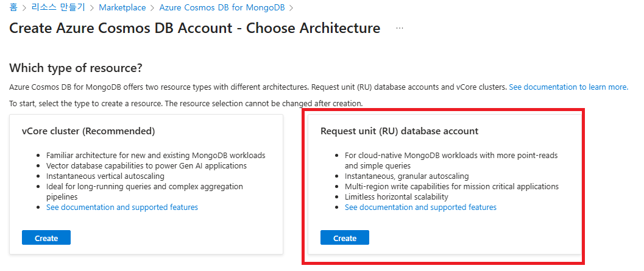This screenshot has width=644, height=271.
Task: Create a vCore cluster resource
Action: point(46,237)
